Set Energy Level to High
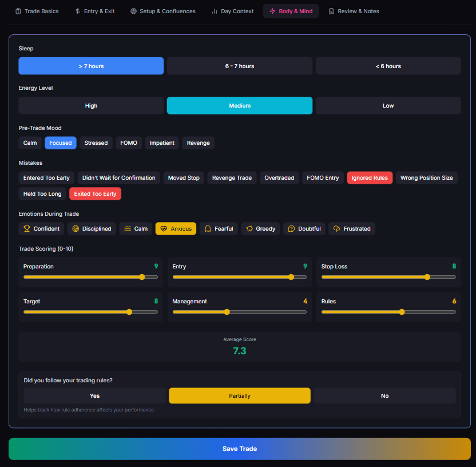The height and width of the screenshot is (467, 476). tap(91, 106)
